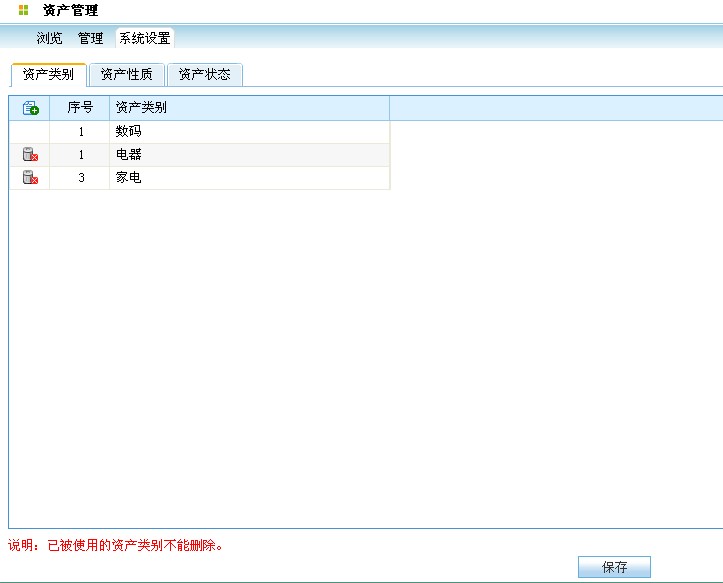Select the 电器 category name cell
Viewport: 723px width, 583px height.
pos(129,155)
